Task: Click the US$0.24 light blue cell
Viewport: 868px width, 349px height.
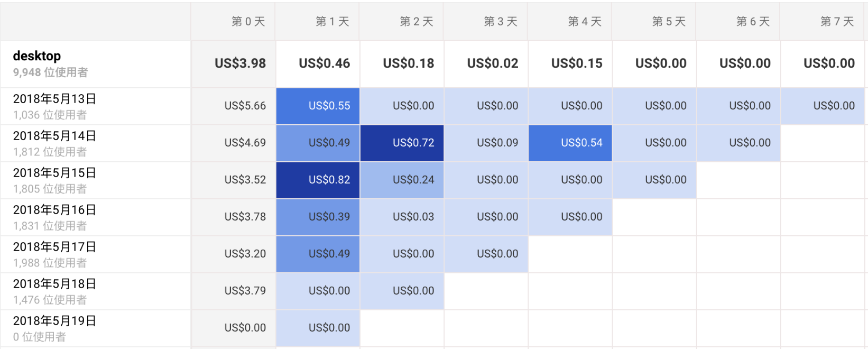Action: pos(413,180)
